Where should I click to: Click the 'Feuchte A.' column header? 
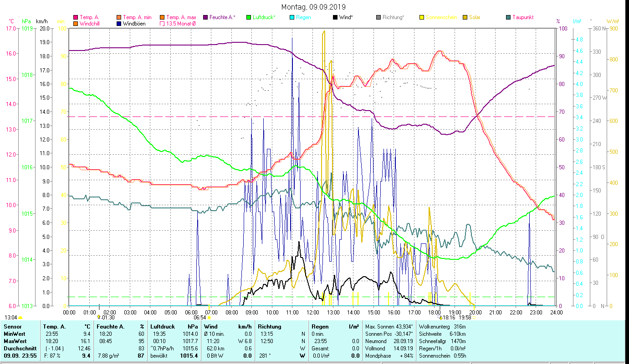tap(110, 327)
